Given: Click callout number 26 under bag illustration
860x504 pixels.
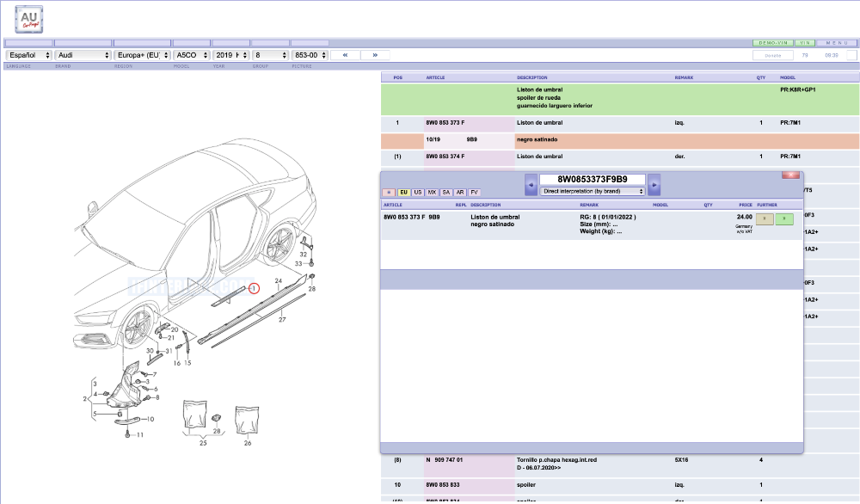Looking at the screenshot, I should [x=248, y=443].
